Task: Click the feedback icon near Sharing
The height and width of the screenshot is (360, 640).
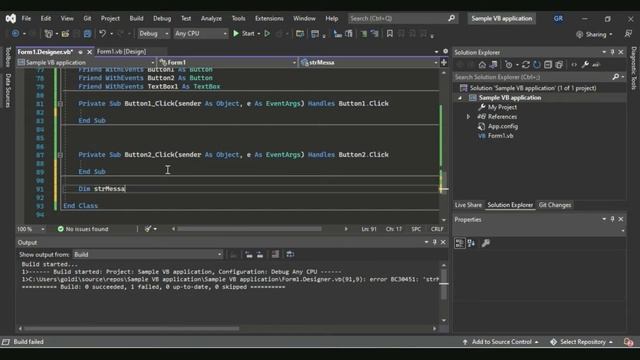Action: 628,34
